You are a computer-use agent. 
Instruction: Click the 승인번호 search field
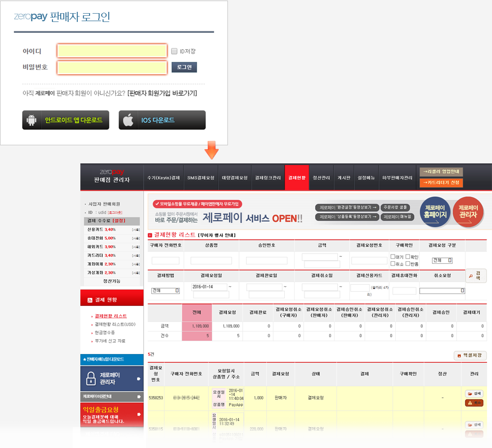pos(267,261)
